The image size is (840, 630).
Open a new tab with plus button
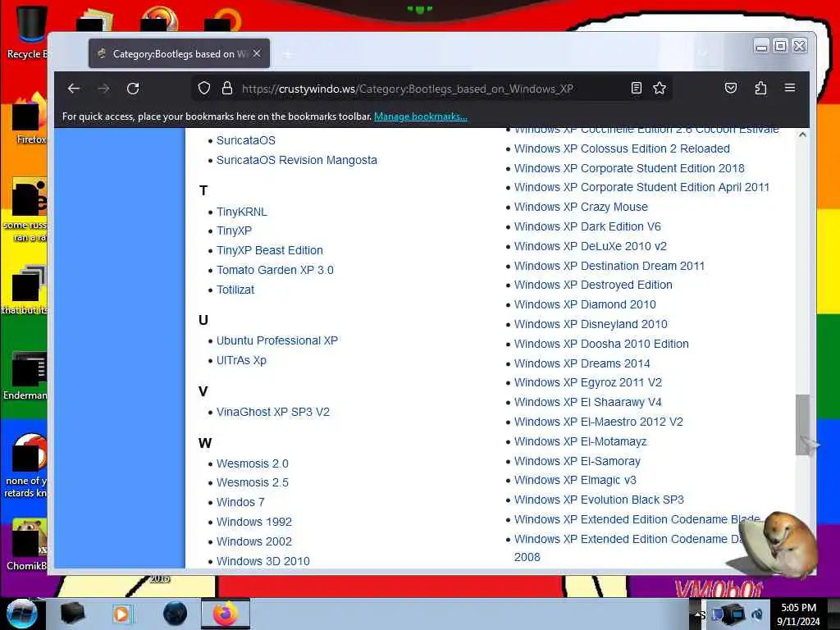[x=288, y=54]
